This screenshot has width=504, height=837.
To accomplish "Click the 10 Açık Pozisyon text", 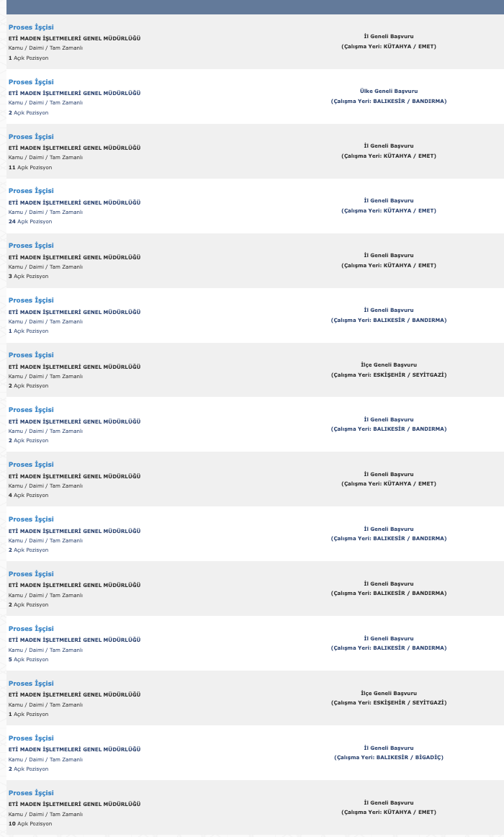I will pos(30,823).
